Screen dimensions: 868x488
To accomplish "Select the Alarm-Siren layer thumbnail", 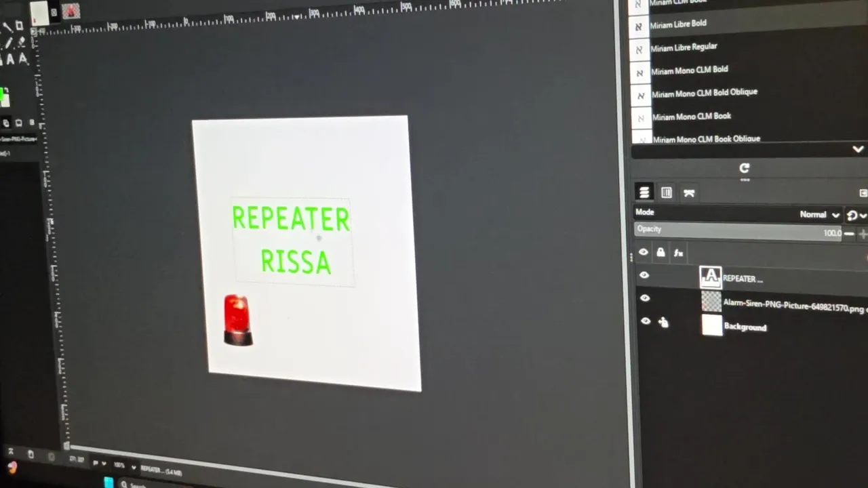I will (x=711, y=301).
